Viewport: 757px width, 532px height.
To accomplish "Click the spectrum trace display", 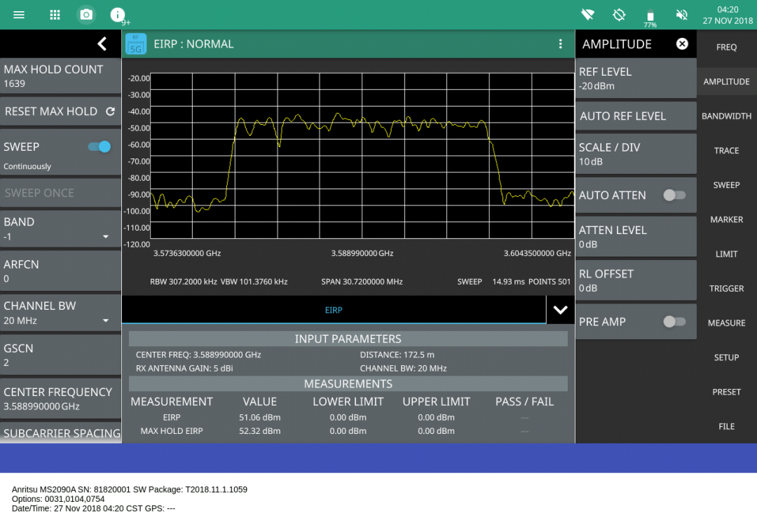I will point(362,156).
